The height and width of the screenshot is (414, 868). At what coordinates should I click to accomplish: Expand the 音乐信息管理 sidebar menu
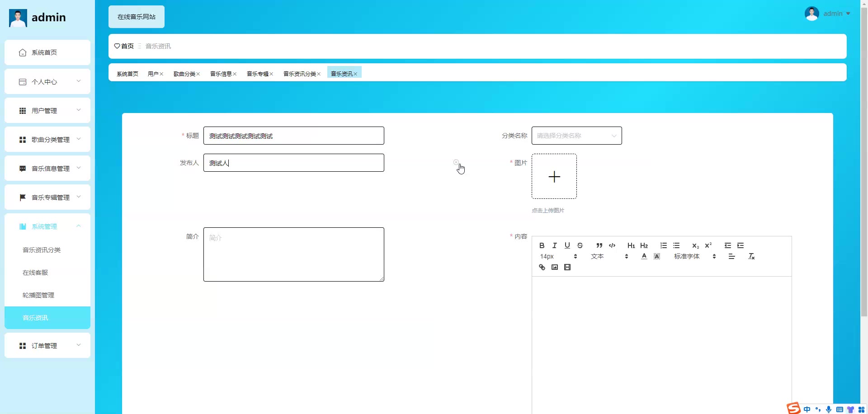pyautogui.click(x=47, y=169)
